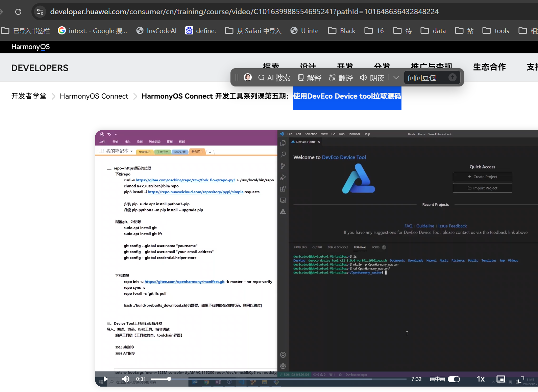Click 翻译 on the Doubao toolbar
The height and width of the screenshot is (392, 538).
[341, 78]
